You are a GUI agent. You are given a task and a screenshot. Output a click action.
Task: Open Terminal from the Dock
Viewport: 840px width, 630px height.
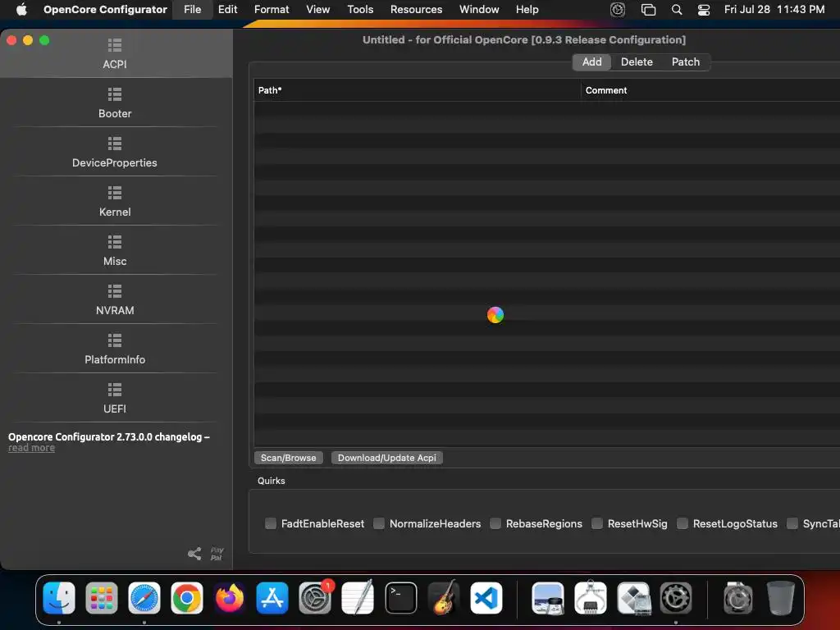coord(400,598)
